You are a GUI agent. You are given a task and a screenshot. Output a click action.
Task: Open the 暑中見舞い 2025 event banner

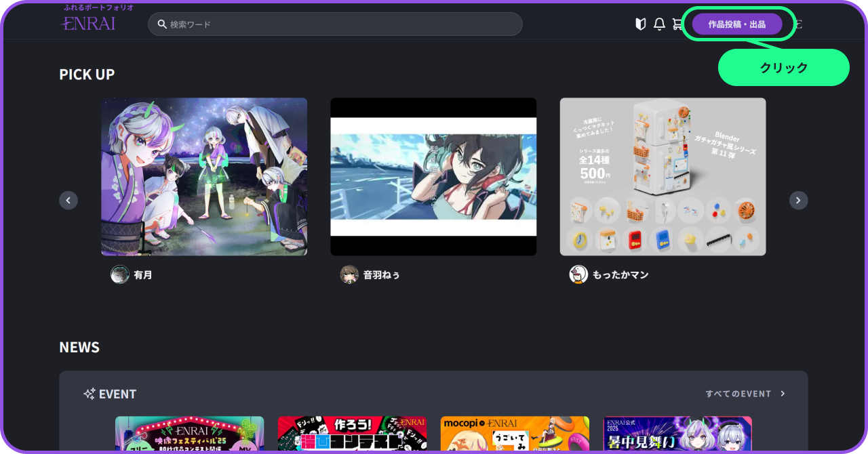click(x=677, y=434)
